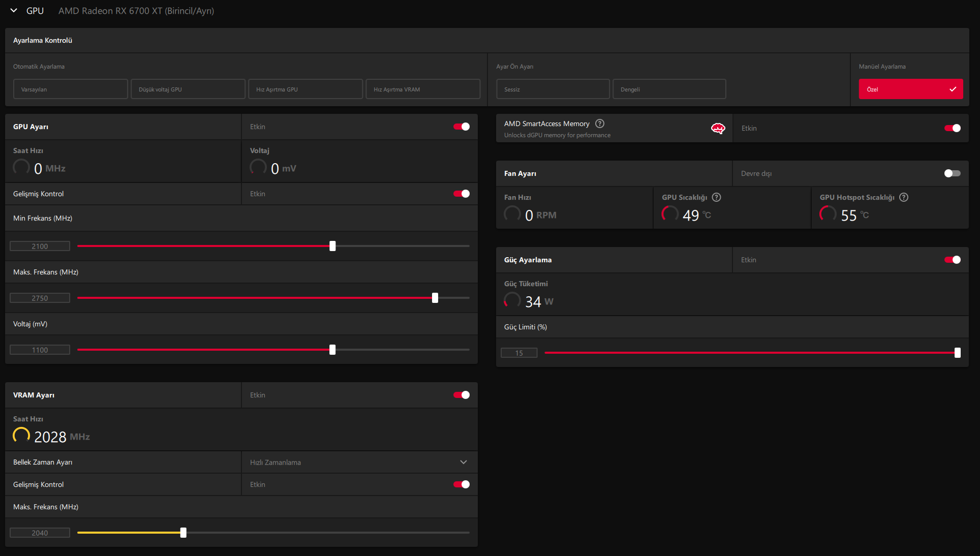Click the checkmark on the Özel button
The height and width of the screenshot is (556, 980).
click(x=953, y=89)
